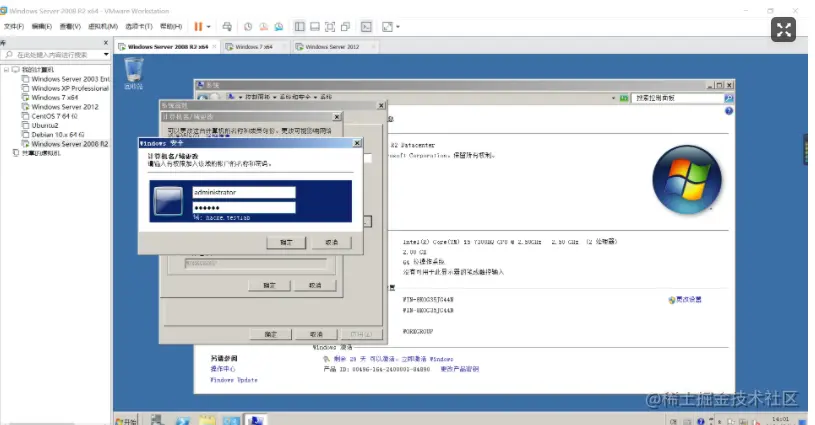
Task: Open the 选项卡(T) menu
Action: click(139, 26)
